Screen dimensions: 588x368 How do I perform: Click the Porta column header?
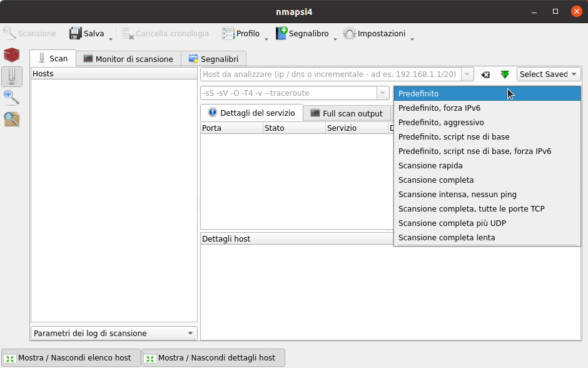coord(231,128)
